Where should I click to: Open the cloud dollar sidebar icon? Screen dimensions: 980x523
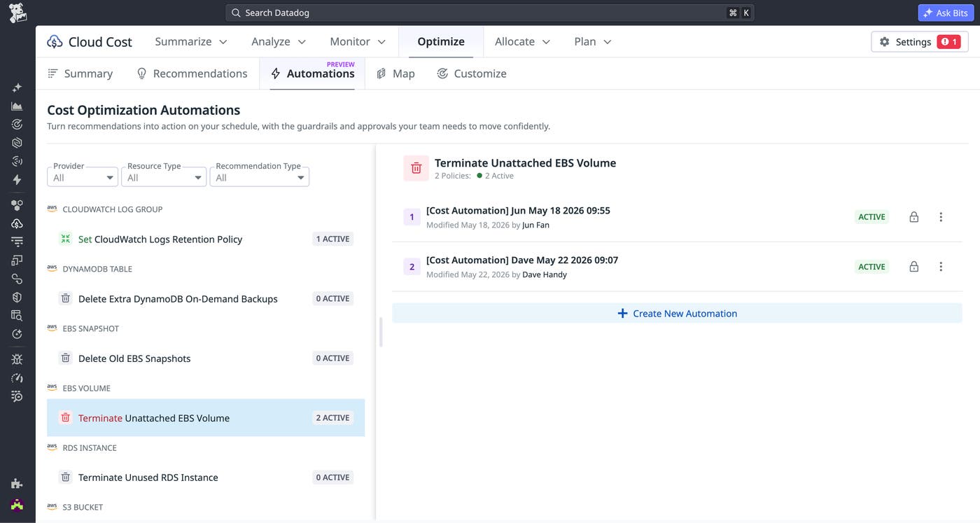(17, 224)
